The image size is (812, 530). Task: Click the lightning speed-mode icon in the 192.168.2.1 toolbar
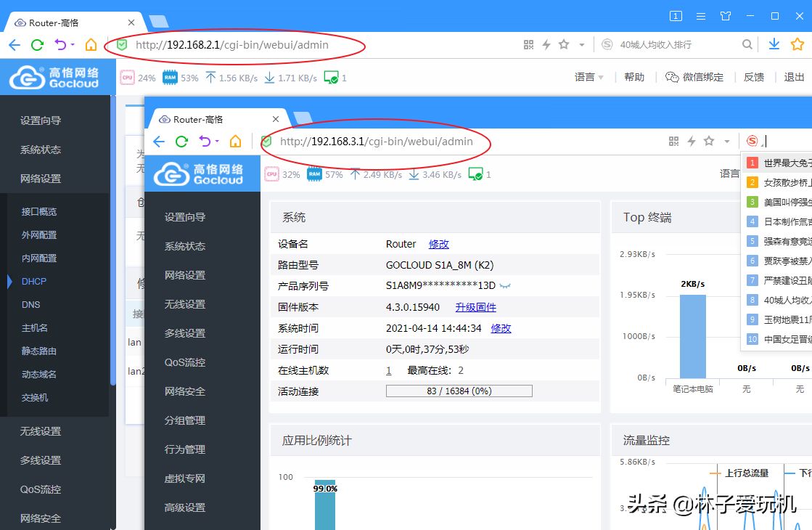coord(546,45)
